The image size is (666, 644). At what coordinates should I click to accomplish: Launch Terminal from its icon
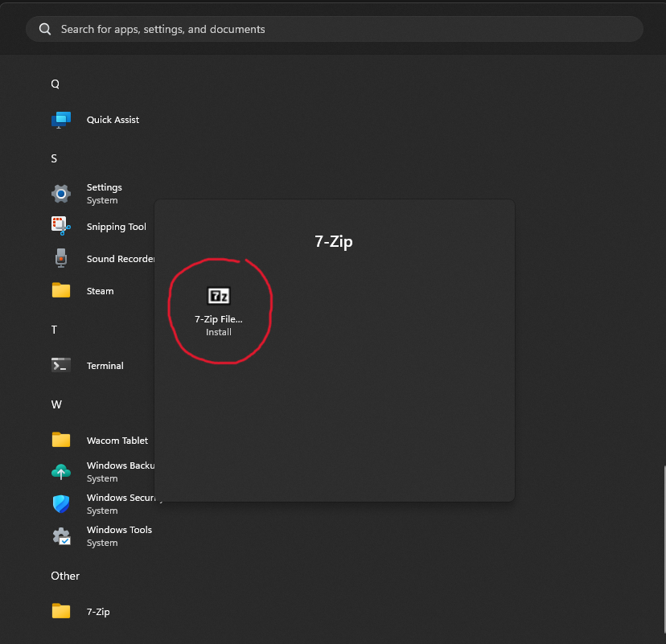pyautogui.click(x=61, y=365)
